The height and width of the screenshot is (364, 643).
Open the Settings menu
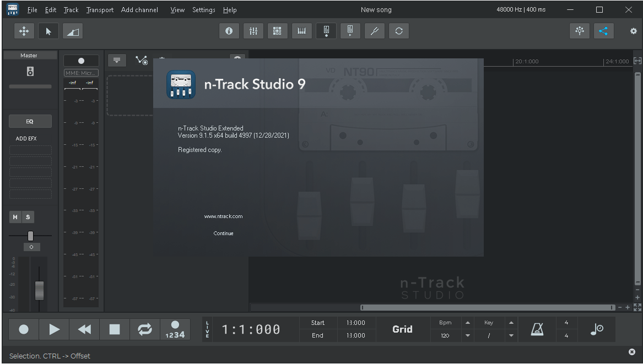pos(204,10)
